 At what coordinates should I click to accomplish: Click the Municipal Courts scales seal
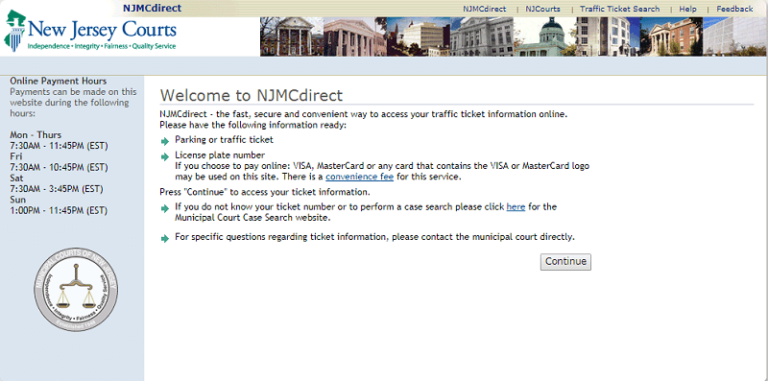76,289
